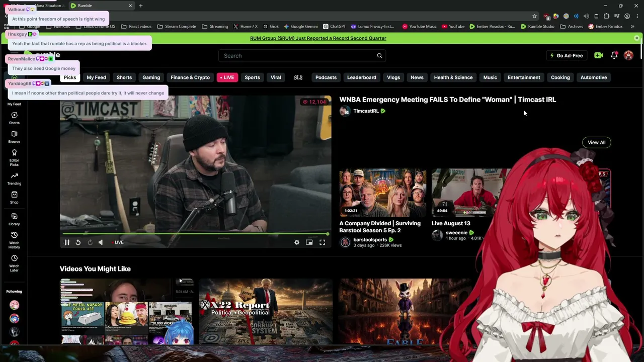Toggle picture-in-picture mode on player
The height and width of the screenshot is (362, 644).
point(309,242)
